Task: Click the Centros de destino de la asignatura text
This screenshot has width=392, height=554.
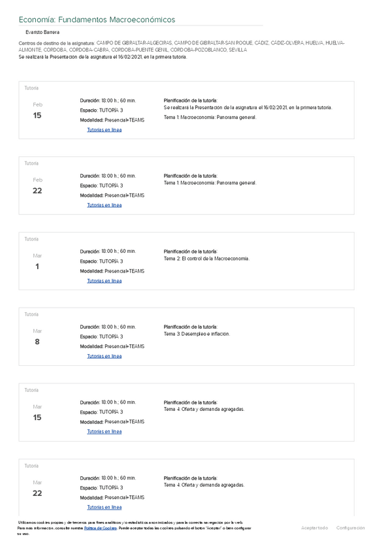Action: pyautogui.click(x=57, y=42)
